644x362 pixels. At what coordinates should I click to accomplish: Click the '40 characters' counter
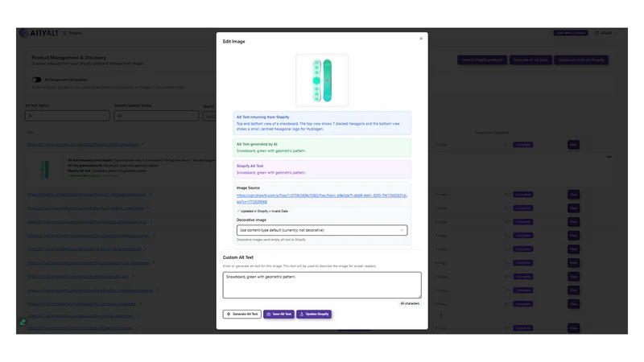410,303
